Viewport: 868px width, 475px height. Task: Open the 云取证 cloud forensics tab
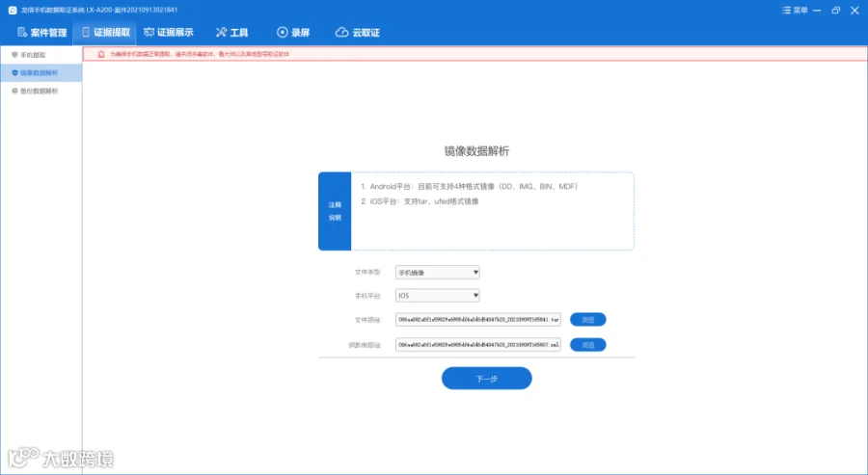point(358,33)
